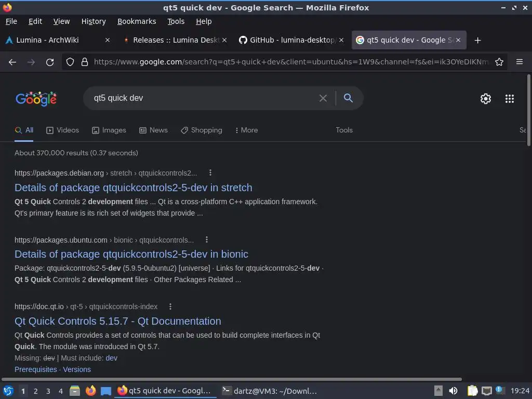
Task: Open the Google apps grid
Action: click(510, 98)
